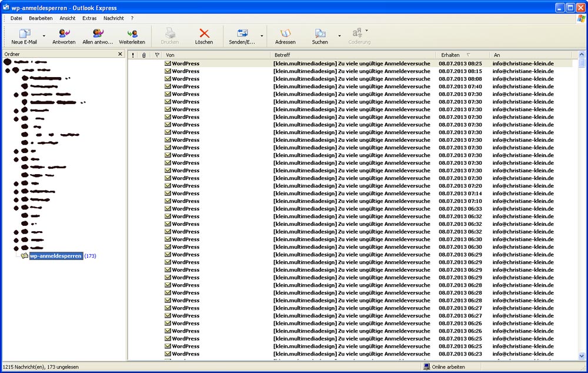This screenshot has width=588, height=373.
Task: Select the message received 08.07.2013 08:08
Action: (x=350, y=79)
